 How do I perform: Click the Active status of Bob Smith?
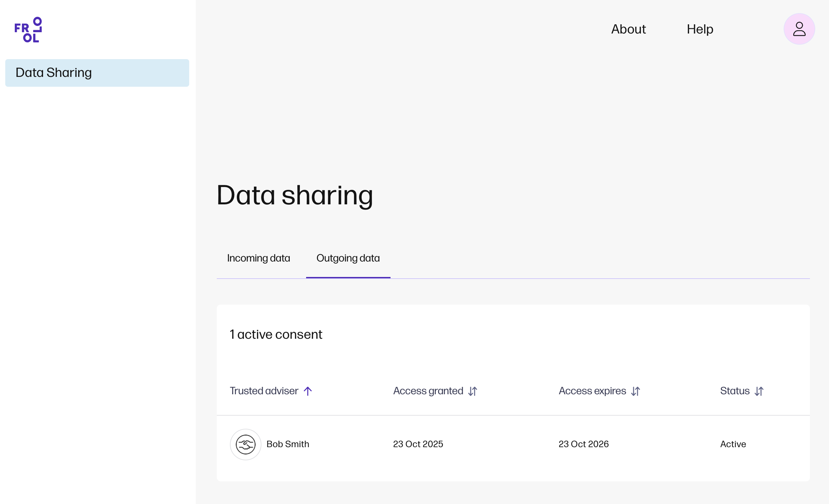point(733,444)
